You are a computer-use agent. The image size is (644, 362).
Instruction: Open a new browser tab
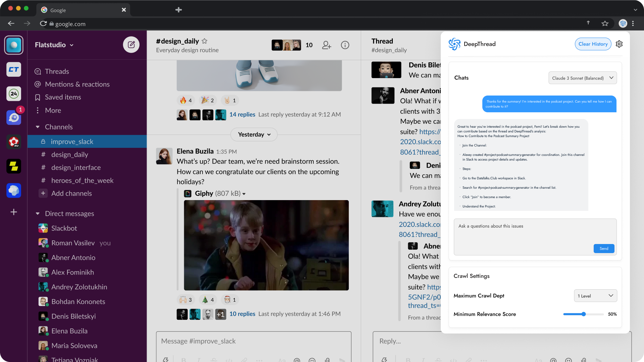178,10
